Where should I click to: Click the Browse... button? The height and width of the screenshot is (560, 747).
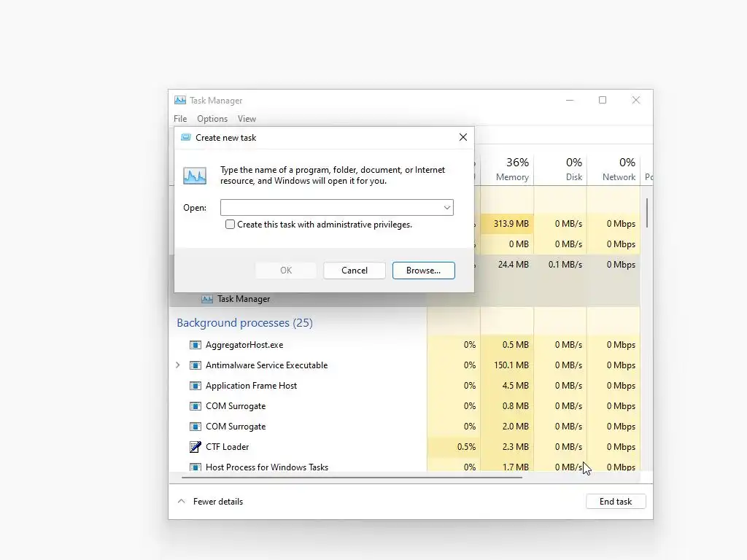[x=424, y=271]
